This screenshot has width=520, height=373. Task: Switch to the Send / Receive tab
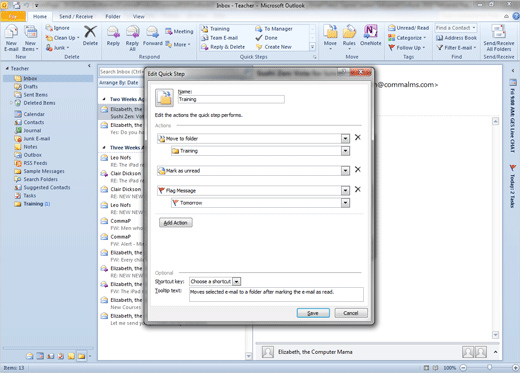point(76,16)
